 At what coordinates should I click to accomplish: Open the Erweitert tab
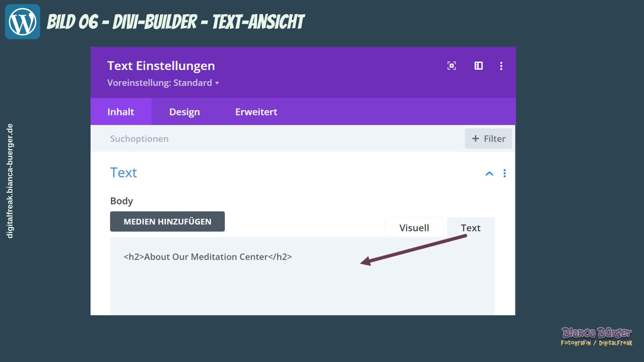(x=256, y=112)
